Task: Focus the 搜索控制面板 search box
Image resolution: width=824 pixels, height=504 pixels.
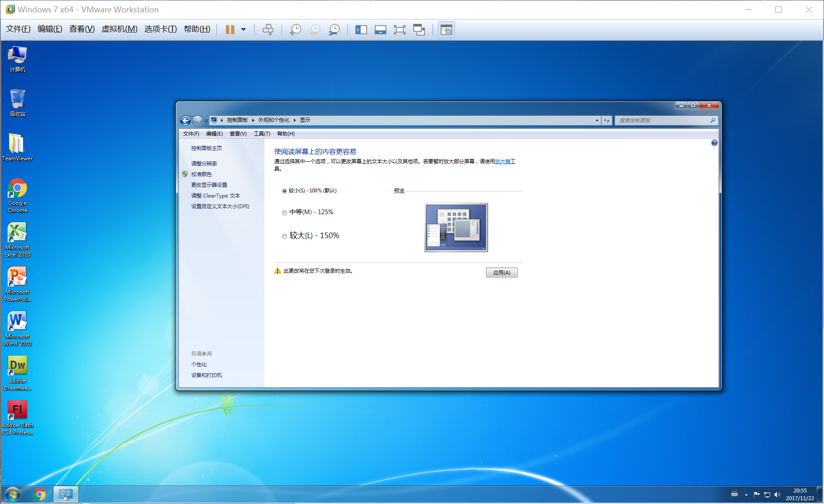Action: click(x=666, y=121)
